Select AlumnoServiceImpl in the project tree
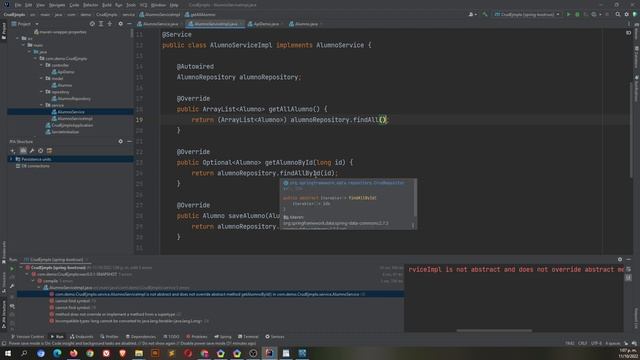Image resolution: width=640 pixels, height=360 pixels. (72, 118)
